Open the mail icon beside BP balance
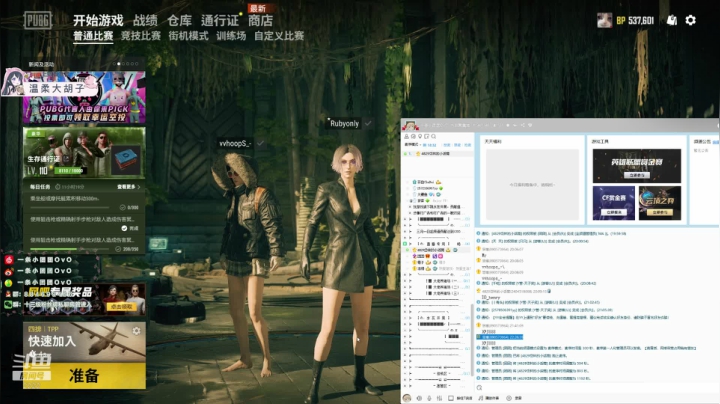The height and width of the screenshot is (404, 720). (671, 20)
